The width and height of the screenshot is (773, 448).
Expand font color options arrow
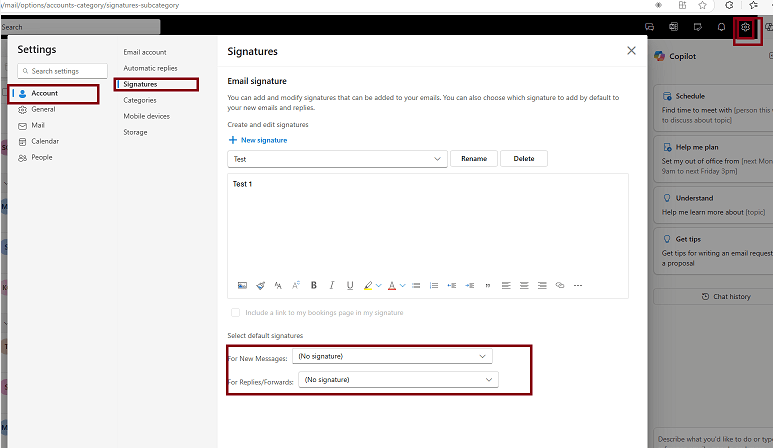point(403,285)
